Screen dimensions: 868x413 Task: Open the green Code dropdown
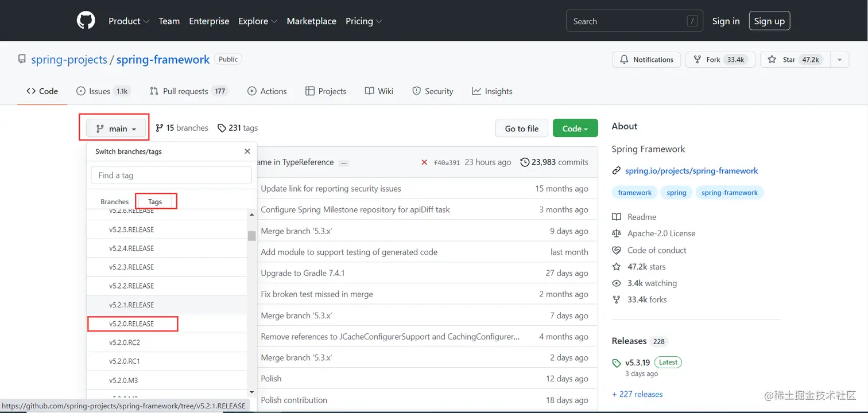575,128
